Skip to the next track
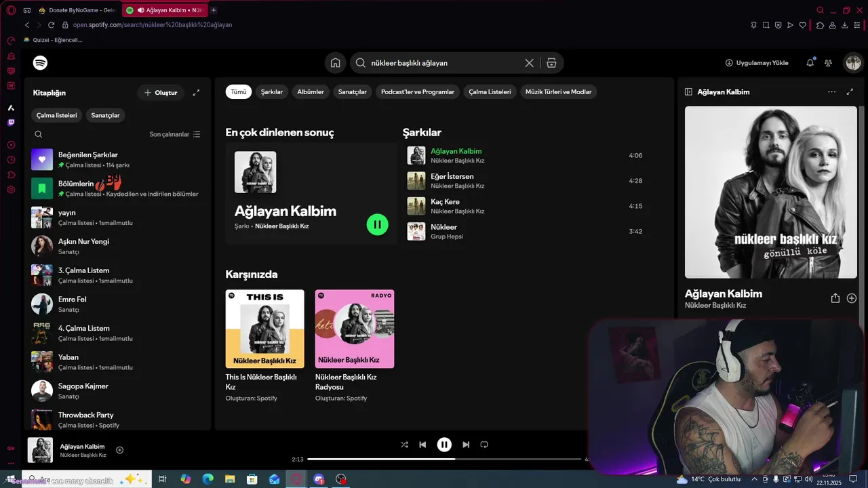The image size is (868, 488). tap(466, 445)
